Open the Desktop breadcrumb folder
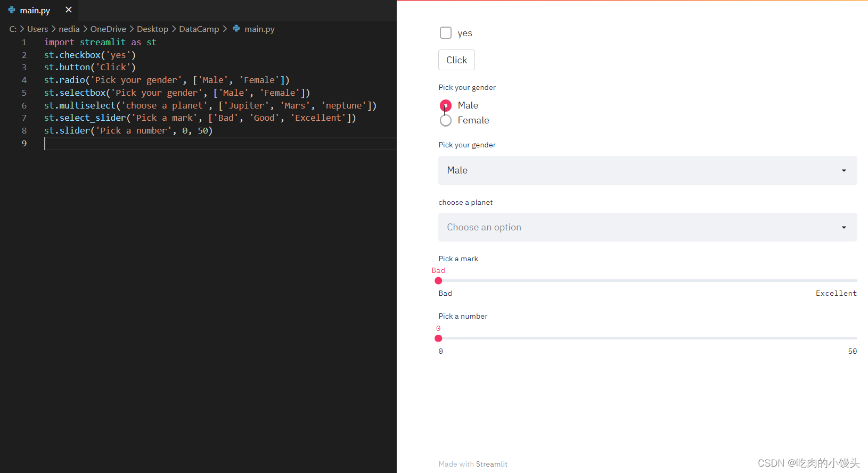This screenshot has width=868, height=473. click(152, 29)
